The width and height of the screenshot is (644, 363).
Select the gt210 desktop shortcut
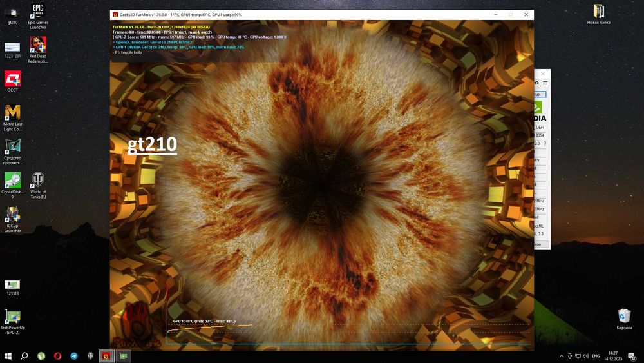click(x=12, y=15)
